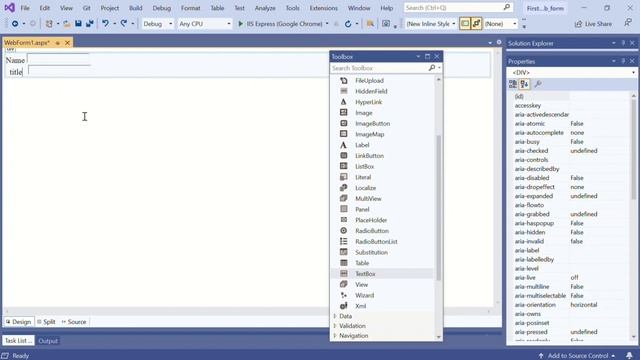Open the Project menu
Screen dimensions: 640x360
coord(110,8)
